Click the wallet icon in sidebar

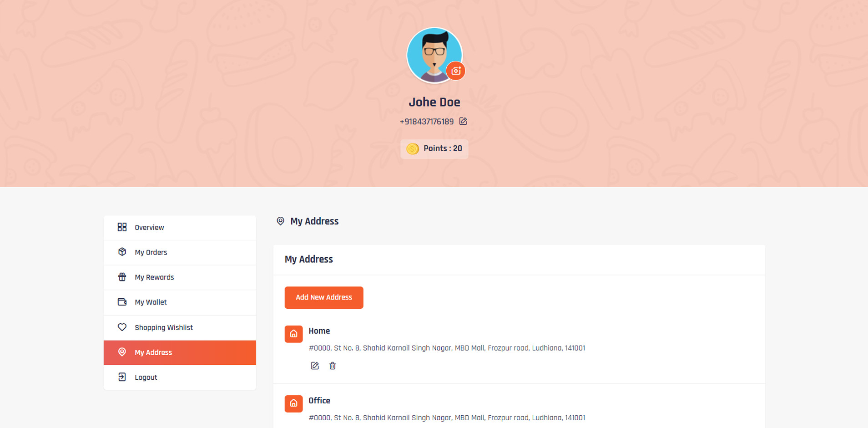(x=122, y=302)
